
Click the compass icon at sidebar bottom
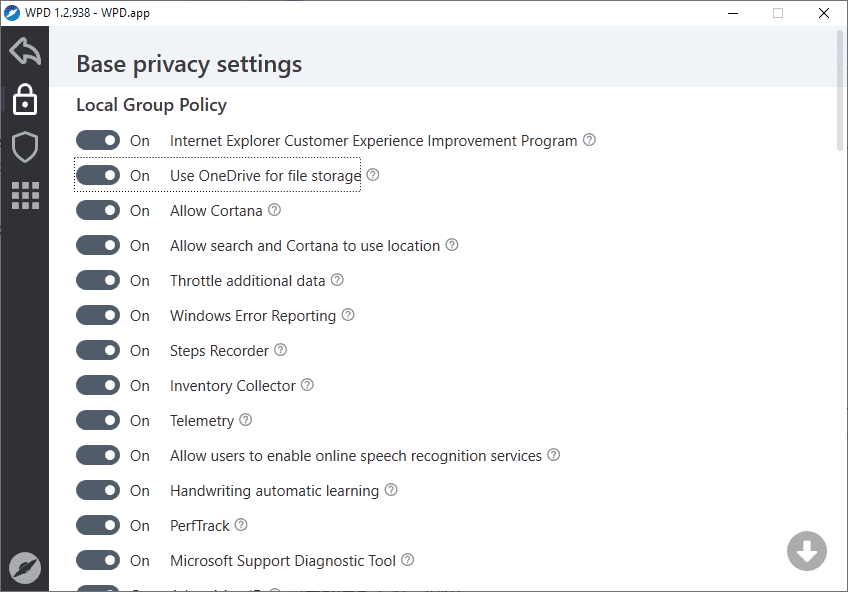(25, 567)
